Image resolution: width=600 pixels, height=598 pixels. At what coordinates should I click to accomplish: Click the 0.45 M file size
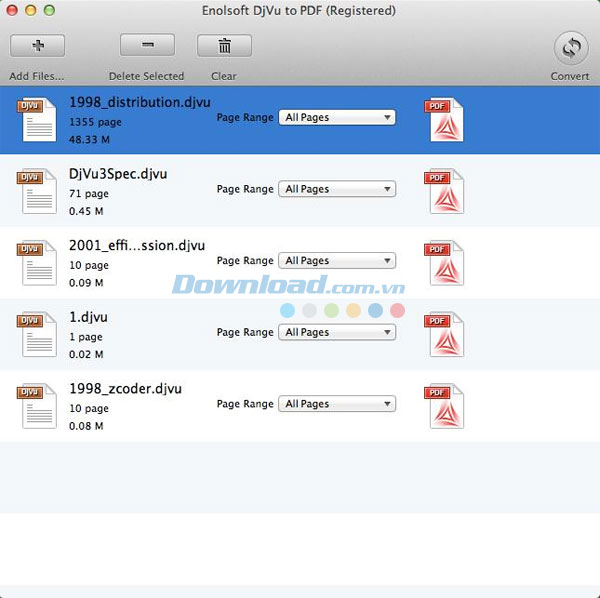86,211
